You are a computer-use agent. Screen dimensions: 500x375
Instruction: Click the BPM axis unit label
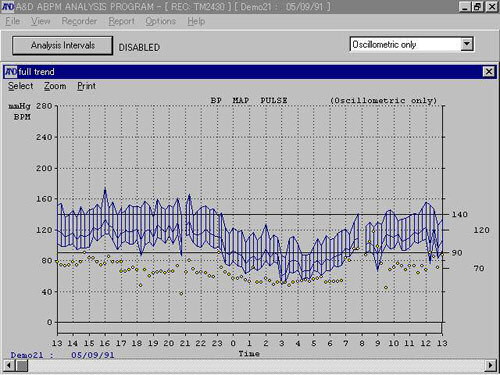coord(22,117)
